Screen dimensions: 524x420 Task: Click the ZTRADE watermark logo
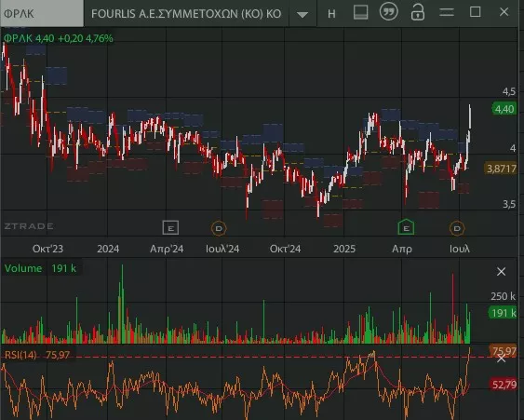(29, 226)
